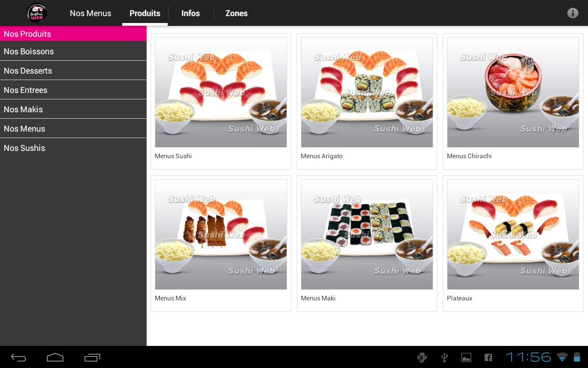The image size is (588, 368).
Task: Tap the Wi-Fi signal icon
Action: 562,357
